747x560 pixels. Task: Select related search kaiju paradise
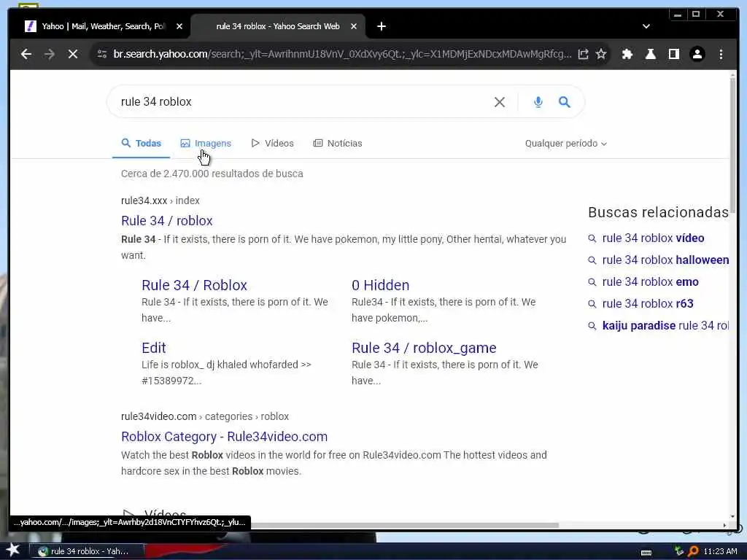pos(665,326)
